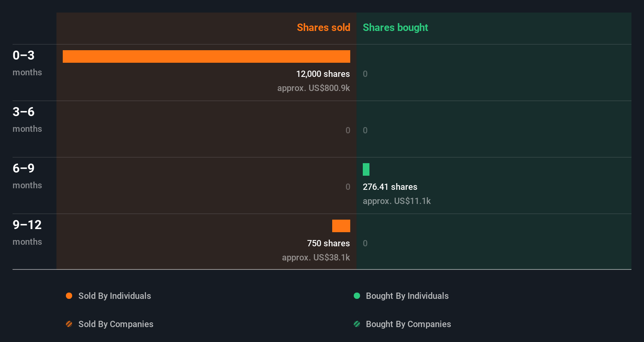Click the 9–12 months row label
This screenshot has width=644, height=342.
[x=27, y=232]
